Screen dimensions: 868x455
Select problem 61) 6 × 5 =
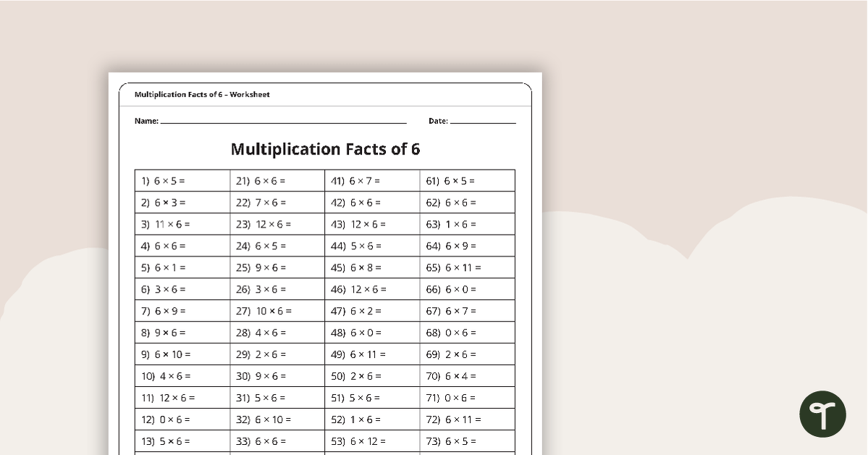pyautogui.click(x=450, y=180)
